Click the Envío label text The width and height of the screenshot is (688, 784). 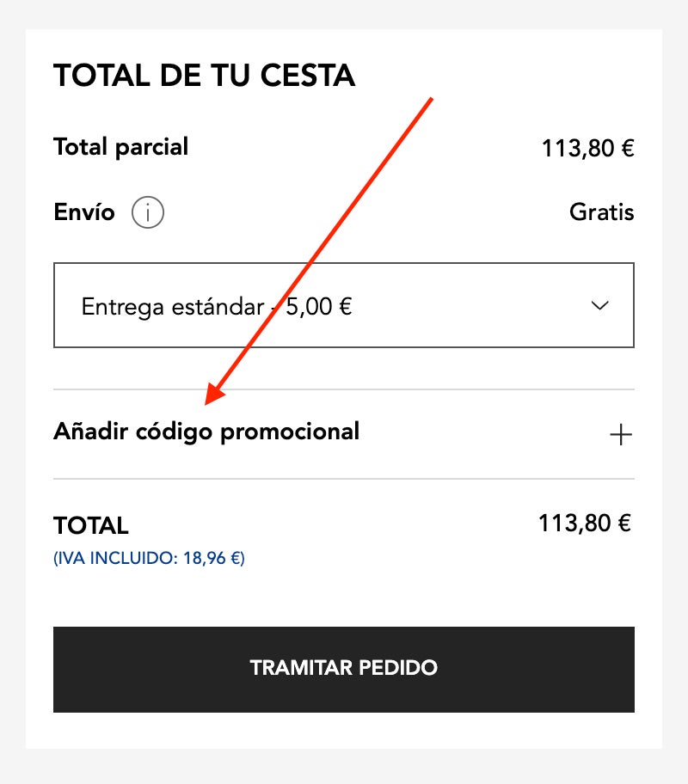tap(83, 212)
